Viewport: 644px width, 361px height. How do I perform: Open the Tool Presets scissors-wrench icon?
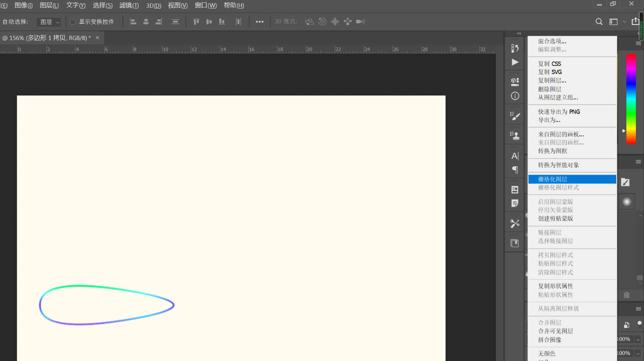coord(515,223)
